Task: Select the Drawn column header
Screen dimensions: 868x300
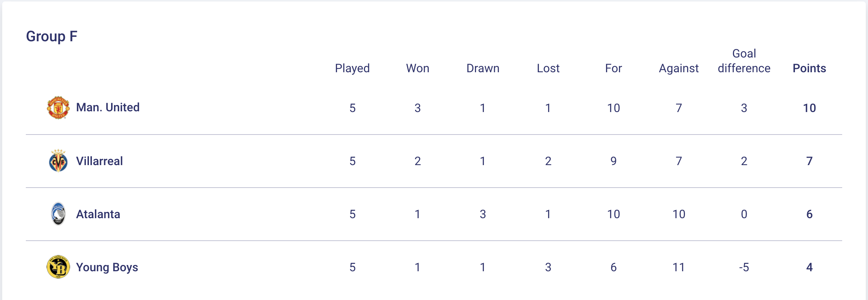Action: click(483, 68)
